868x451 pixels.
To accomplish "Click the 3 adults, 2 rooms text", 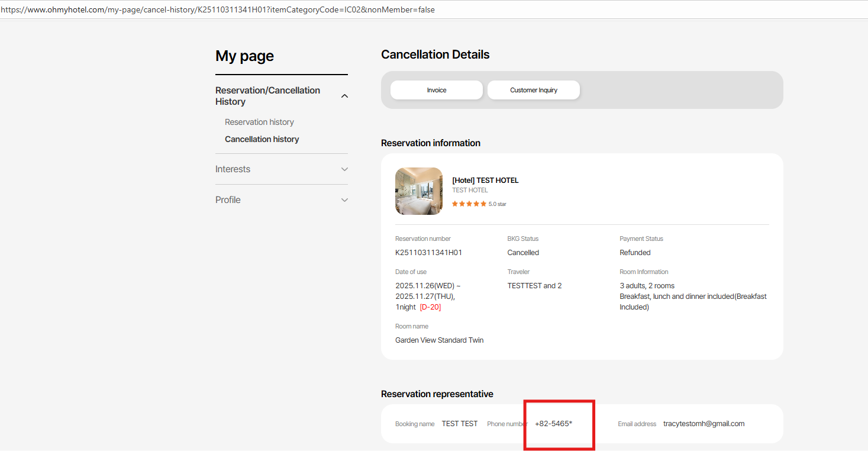I will click(x=647, y=286).
